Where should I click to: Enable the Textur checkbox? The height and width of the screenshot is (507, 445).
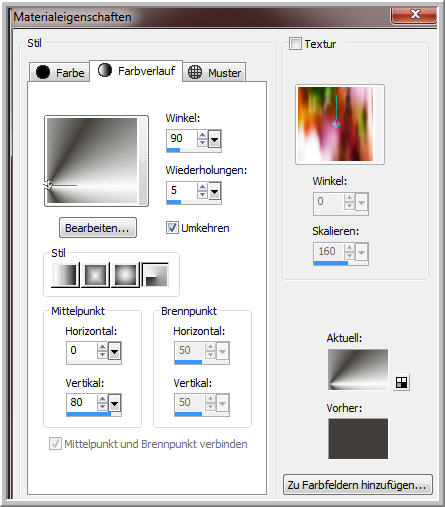(x=295, y=44)
